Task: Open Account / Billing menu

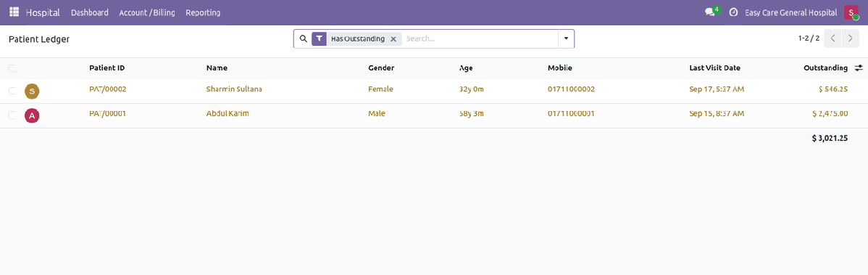Action: tap(146, 12)
